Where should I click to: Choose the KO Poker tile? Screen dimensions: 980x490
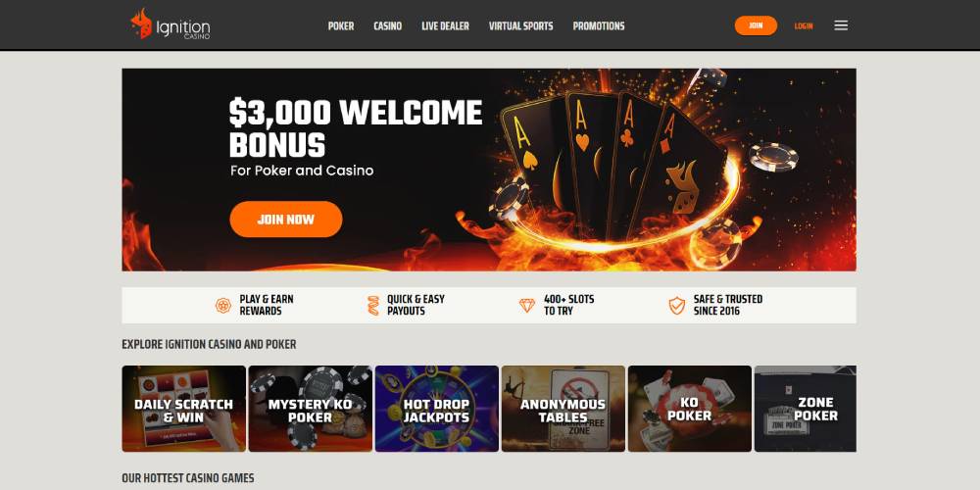(689, 409)
